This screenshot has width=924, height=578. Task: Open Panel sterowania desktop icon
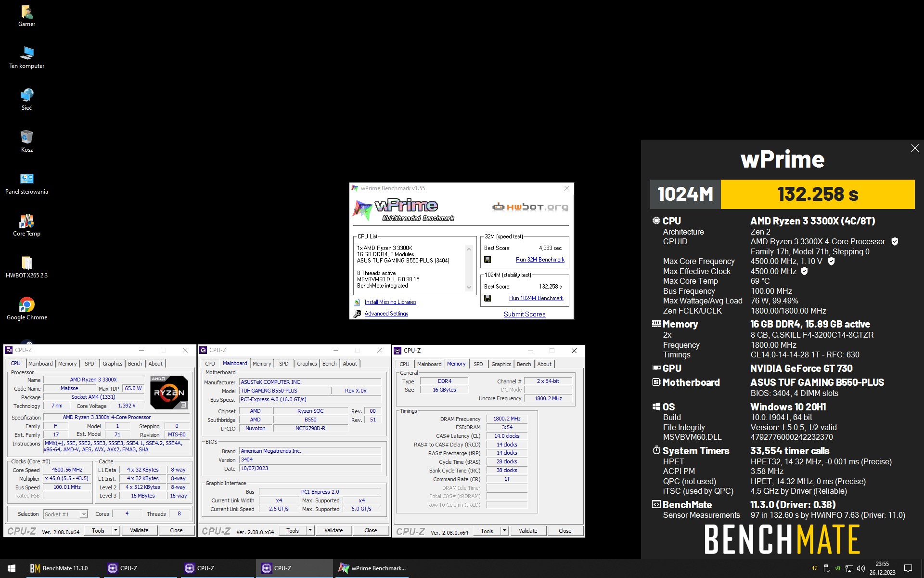[x=26, y=184]
